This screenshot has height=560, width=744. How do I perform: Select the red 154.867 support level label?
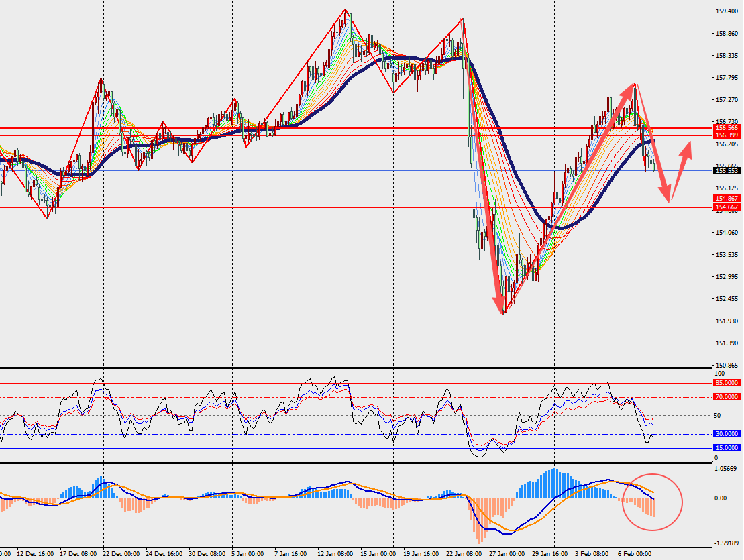(727, 199)
